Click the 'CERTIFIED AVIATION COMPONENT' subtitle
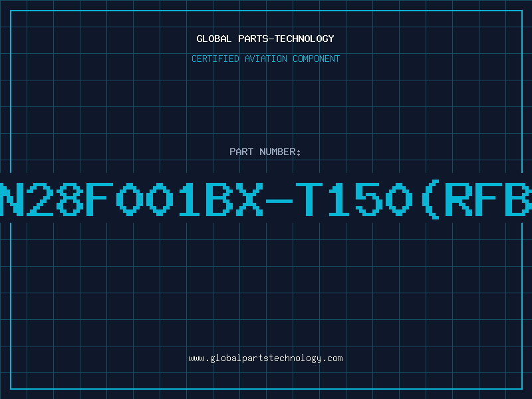Screen dimensions: 532x399 (x=265, y=59)
